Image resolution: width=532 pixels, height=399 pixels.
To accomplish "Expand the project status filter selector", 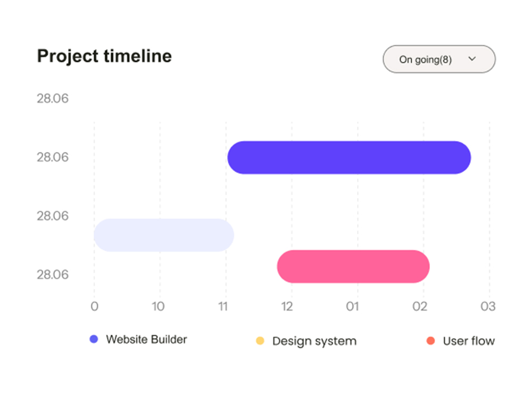I will pyautogui.click(x=438, y=59).
